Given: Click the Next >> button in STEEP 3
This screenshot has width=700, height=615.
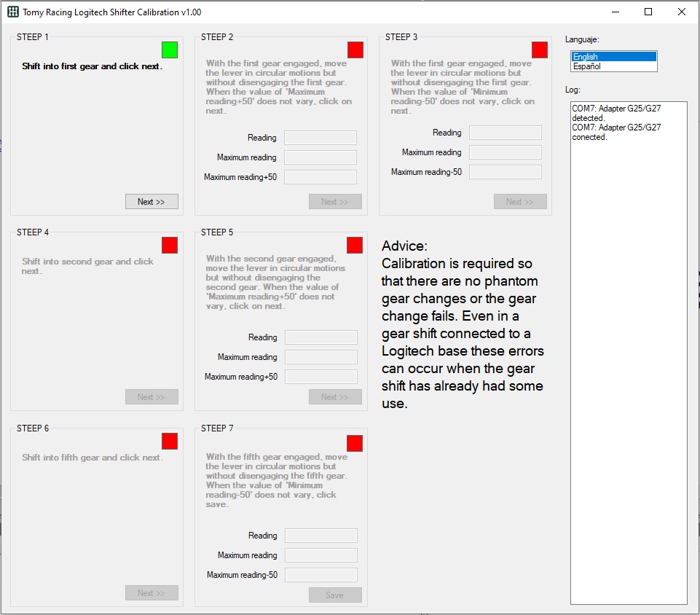Looking at the screenshot, I should click(x=520, y=201).
